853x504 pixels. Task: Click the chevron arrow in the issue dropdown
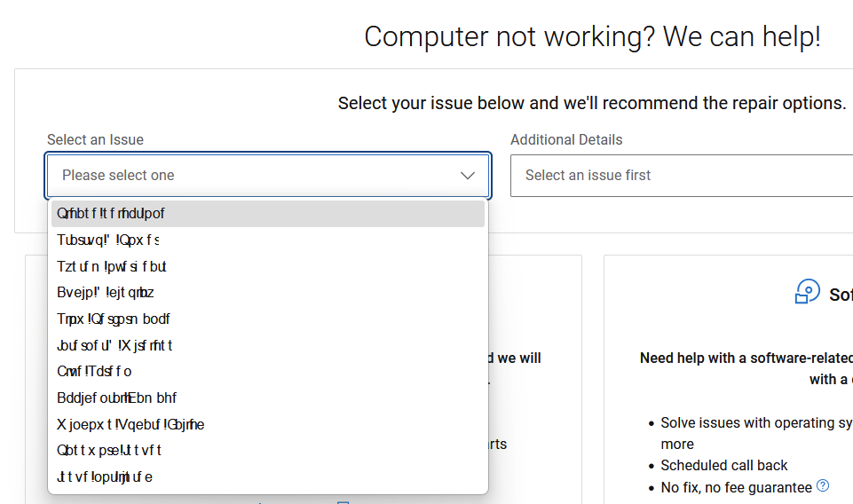(468, 176)
